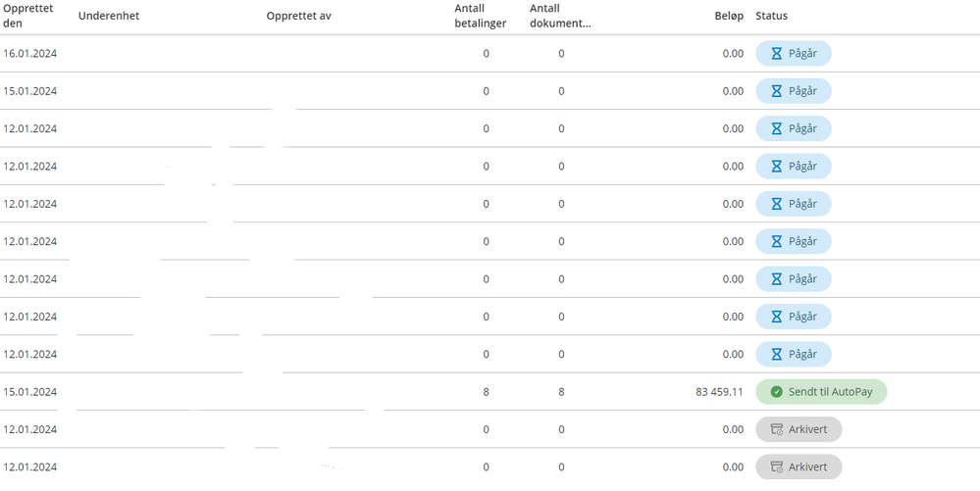Viewport: 980px width, 491px height.
Task: Click the hourglass icon in the topmost 15.01.2024 row
Action: (x=776, y=91)
